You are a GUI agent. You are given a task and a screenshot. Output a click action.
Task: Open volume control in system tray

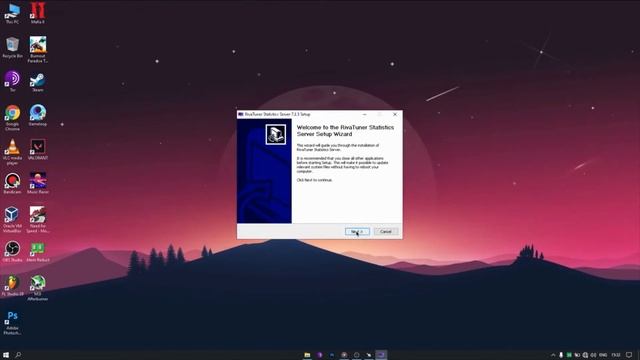click(593, 355)
